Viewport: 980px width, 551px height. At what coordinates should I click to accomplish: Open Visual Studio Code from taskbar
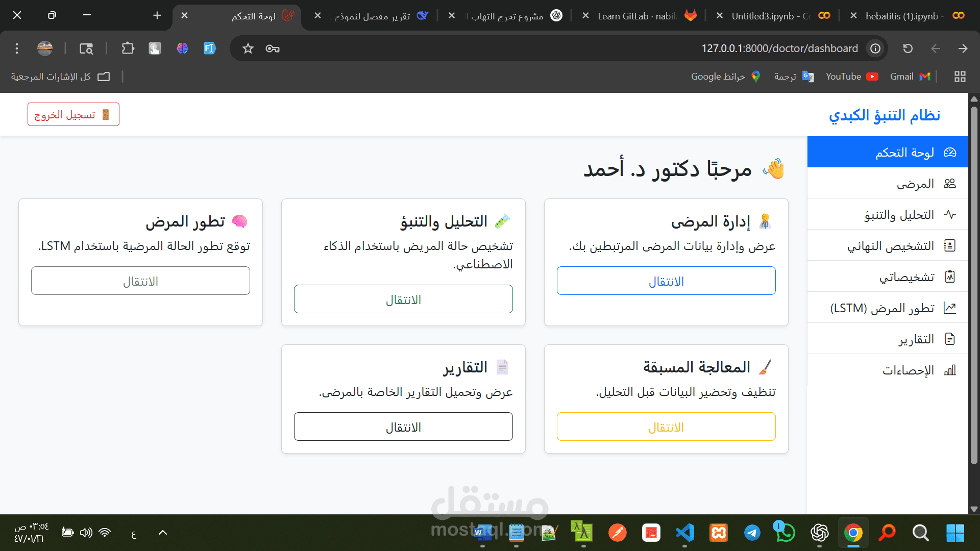click(684, 533)
